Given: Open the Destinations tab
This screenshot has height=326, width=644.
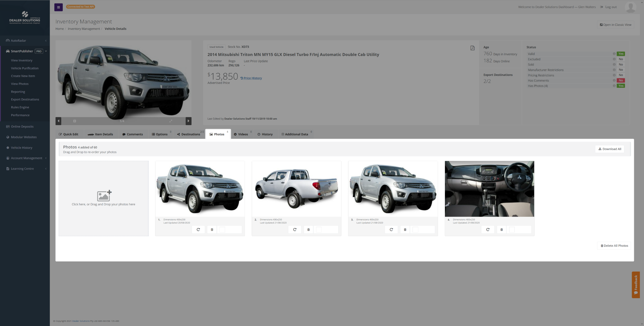Looking at the screenshot, I should click(x=189, y=134).
